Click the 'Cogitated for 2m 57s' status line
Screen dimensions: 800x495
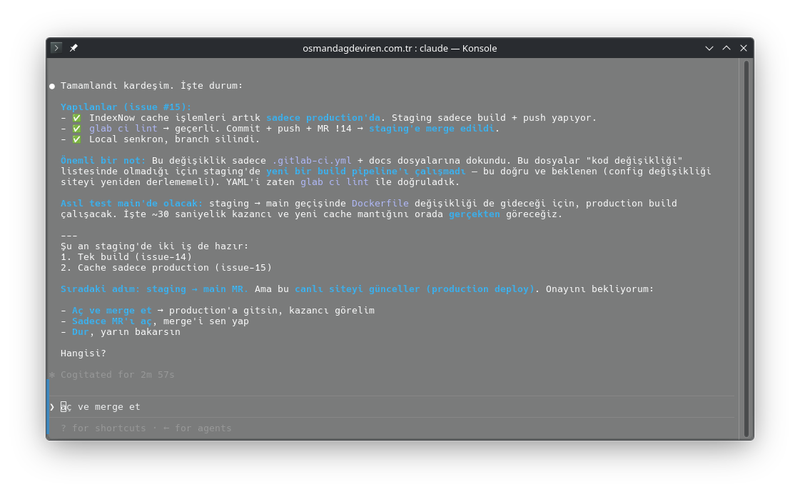point(117,375)
